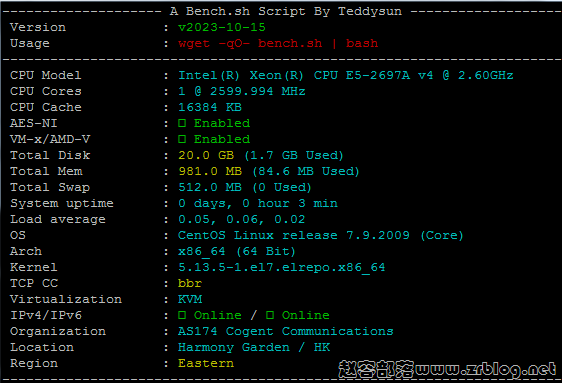Screen dimensions: 562x383
Task: Click the memory usage '(84.6 MB Used)'
Action: pyautogui.click(x=306, y=171)
